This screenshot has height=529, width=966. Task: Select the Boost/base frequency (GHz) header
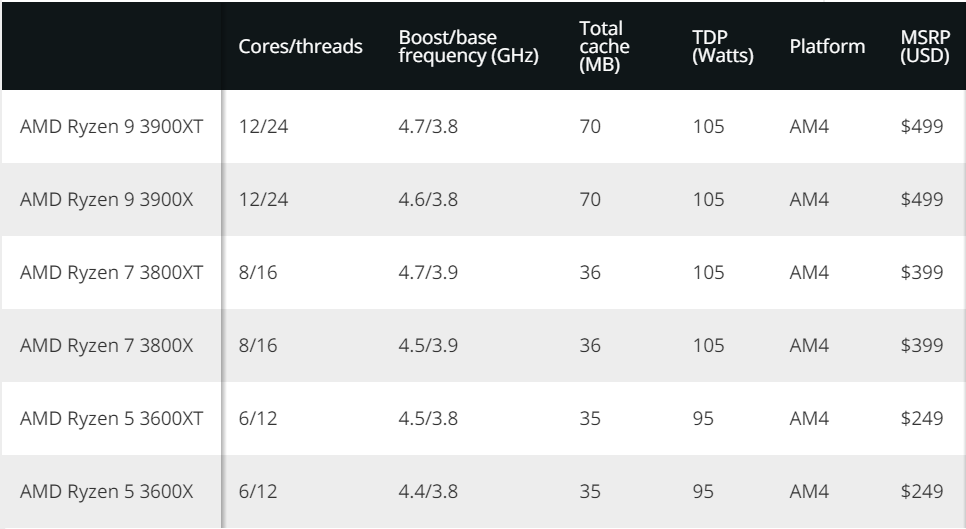click(x=468, y=46)
